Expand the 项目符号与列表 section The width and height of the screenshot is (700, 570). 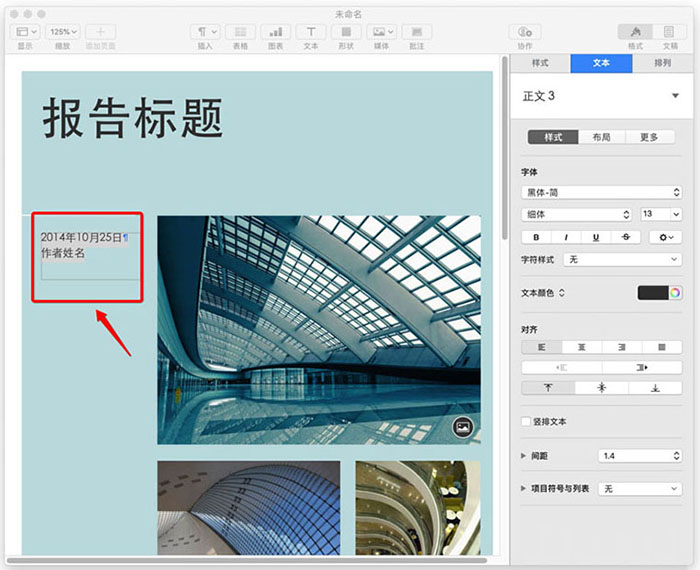(x=523, y=488)
